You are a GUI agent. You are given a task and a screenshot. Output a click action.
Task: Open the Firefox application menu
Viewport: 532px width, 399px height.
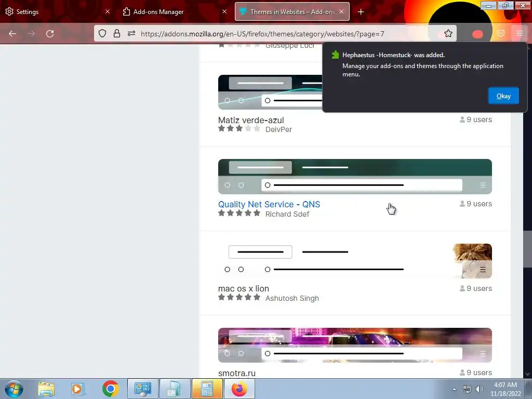click(x=520, y=33)
